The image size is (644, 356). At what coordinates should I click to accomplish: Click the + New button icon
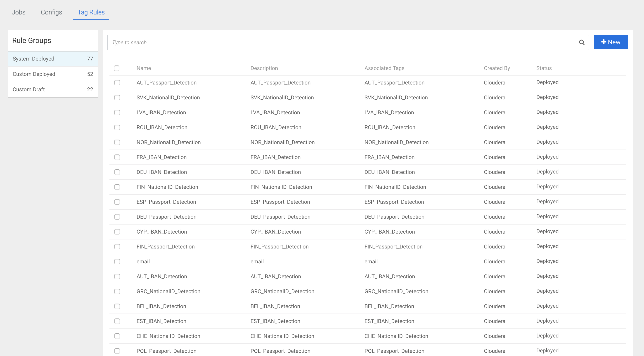pyautogui.click(x=611, y=42)
